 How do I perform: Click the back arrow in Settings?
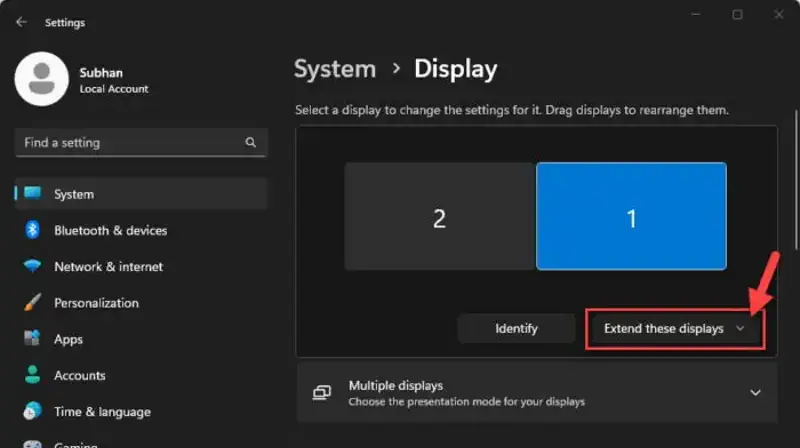coord(21,22)
